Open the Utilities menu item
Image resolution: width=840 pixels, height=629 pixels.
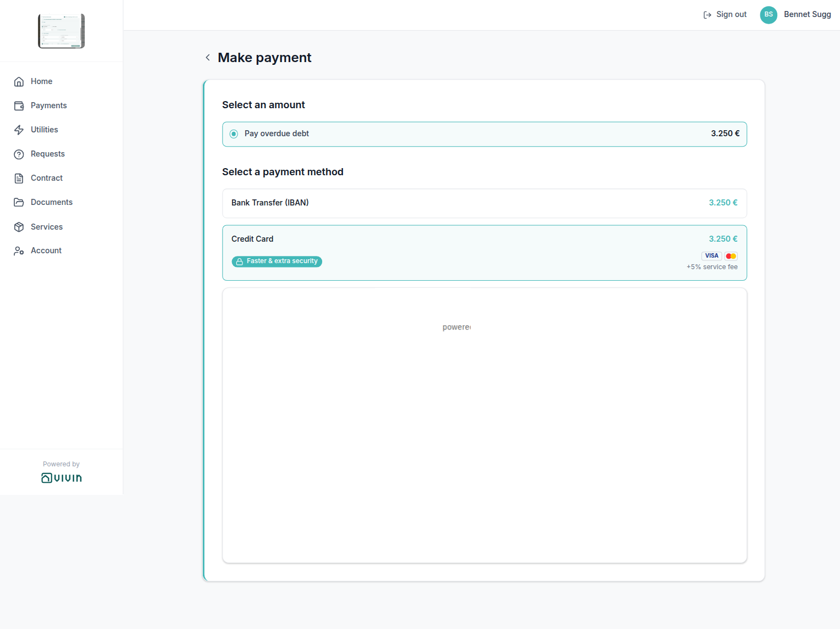62,130
